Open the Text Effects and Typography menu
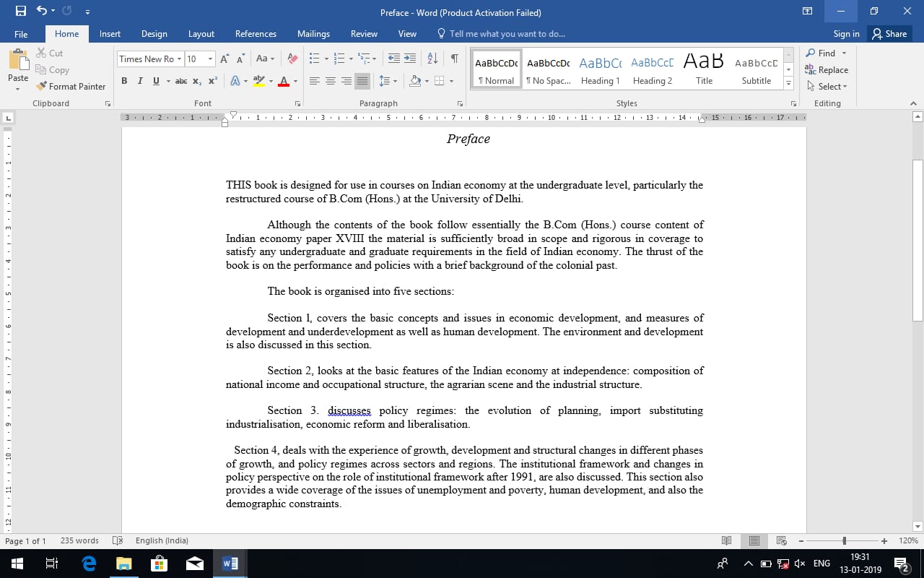This screenshot has width=924, height=578. coord(237,81)
